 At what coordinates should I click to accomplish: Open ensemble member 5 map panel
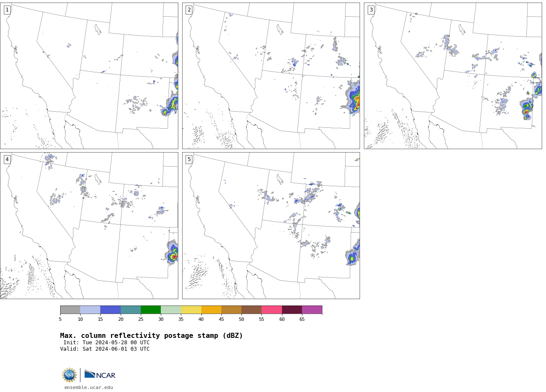271,226
